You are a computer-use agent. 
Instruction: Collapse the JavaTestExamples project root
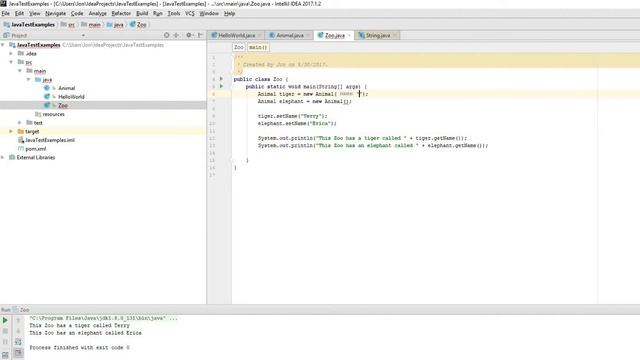click(3, 45)
